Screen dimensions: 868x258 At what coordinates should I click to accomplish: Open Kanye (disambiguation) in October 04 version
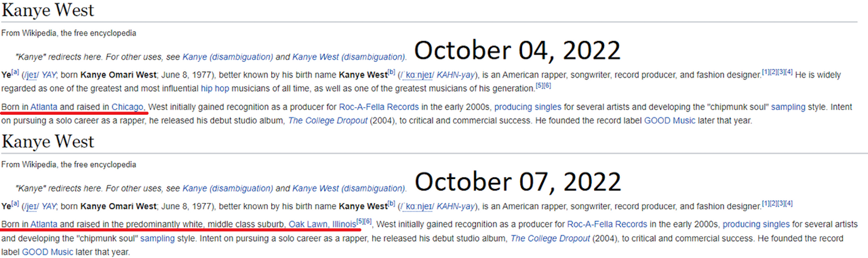pyautogui.click(x=228, y=57)
